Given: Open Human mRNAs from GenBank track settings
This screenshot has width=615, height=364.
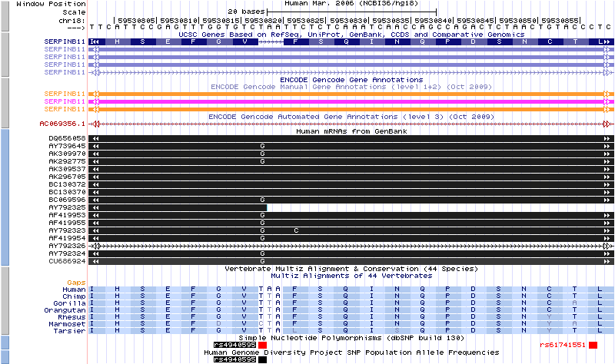Looking at the screenshot, I should 351,131.
